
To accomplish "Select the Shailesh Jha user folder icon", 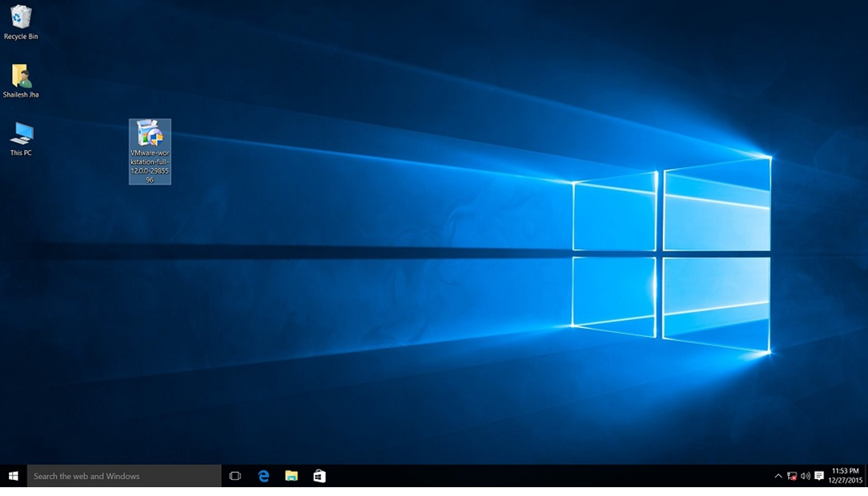I will [x=20, y=78].
